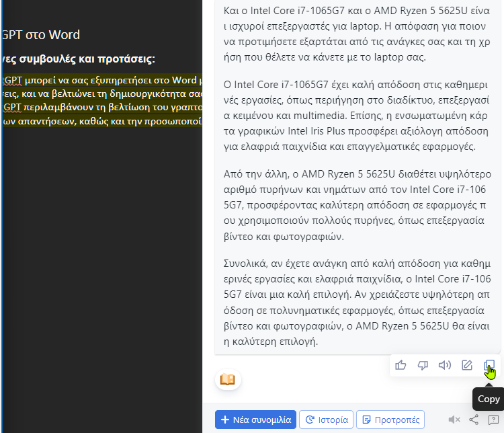The image size is (504, 433).
Task: Click the paragraph starting 'Και ο Intel Core i7-1065G7'
Action: coord(357,34)
